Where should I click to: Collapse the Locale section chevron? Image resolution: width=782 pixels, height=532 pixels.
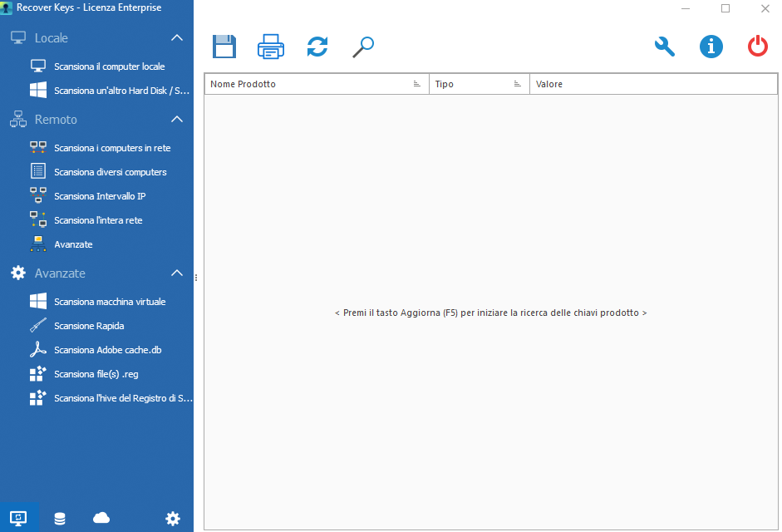(177, 37)
